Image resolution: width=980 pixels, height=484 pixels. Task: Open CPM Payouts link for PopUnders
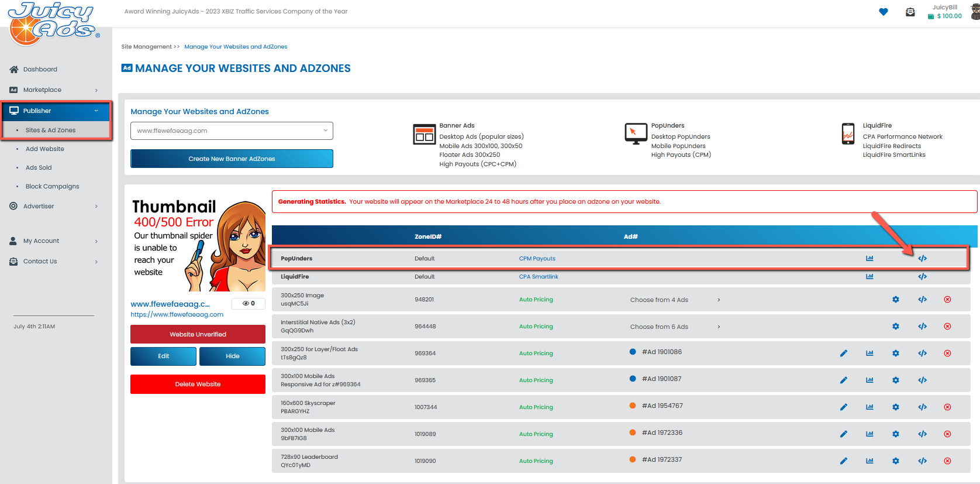(x=537, y=259)
